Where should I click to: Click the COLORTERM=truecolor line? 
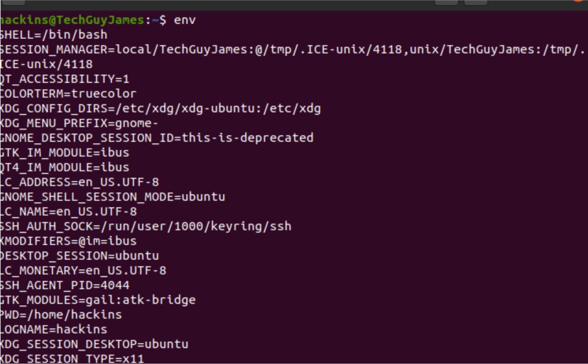click(x=68, y=94)
